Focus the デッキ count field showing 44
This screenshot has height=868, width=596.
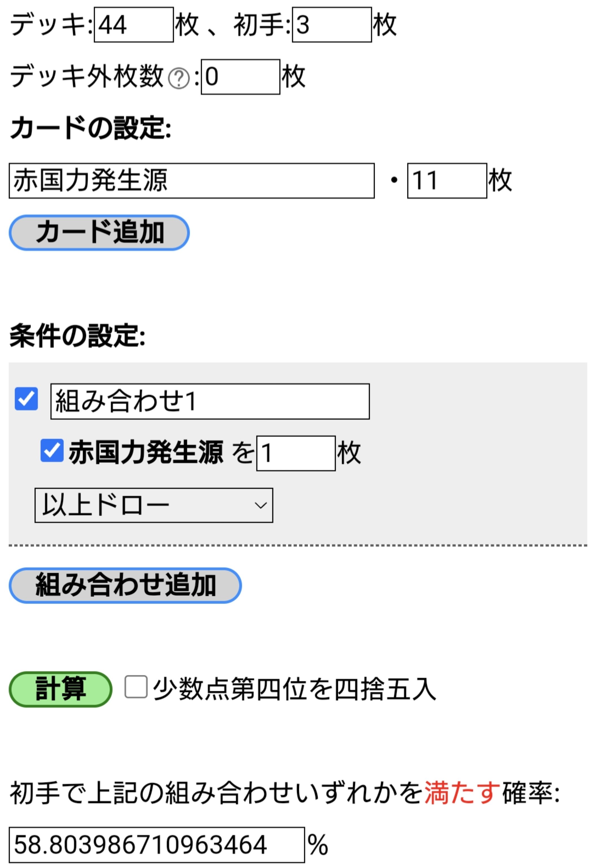click(134, 25)
